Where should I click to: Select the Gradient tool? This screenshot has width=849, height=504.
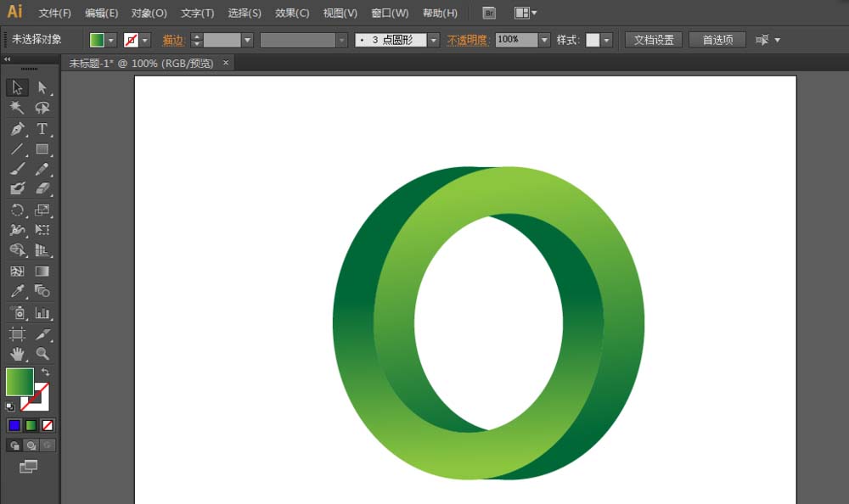tap(41, 271)
